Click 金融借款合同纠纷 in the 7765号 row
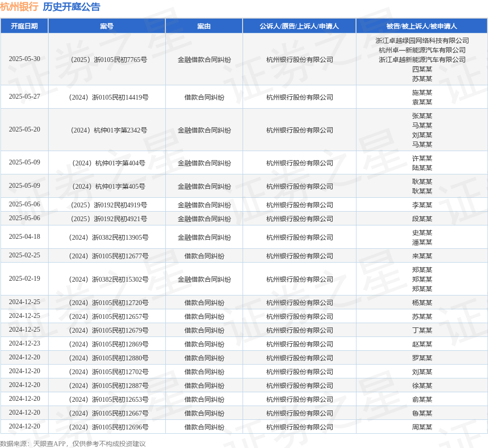The image size is (488, 448). (x=204, y=60)
